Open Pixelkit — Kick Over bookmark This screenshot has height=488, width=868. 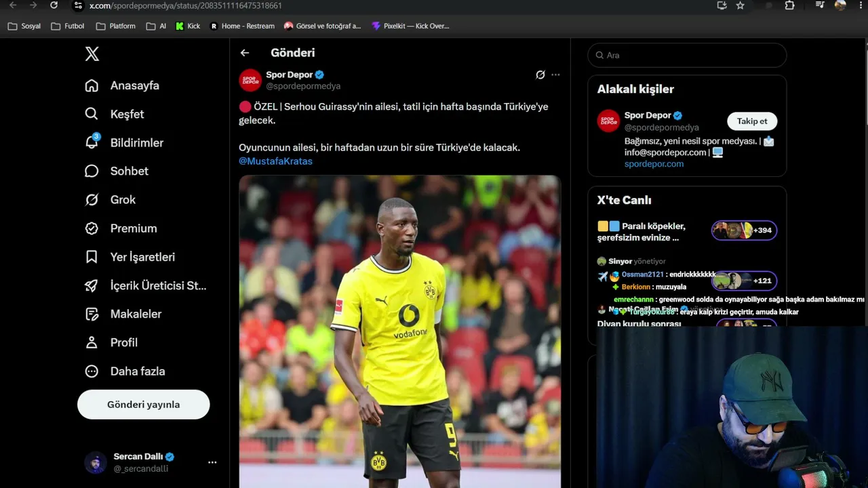[410, 26]
